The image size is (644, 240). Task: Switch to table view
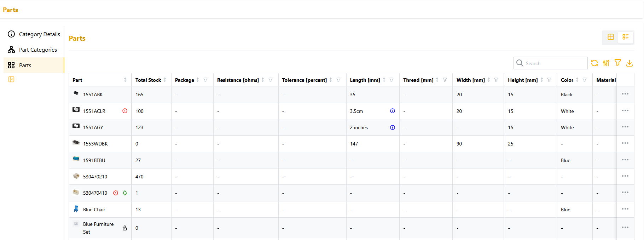coord(611,37)
